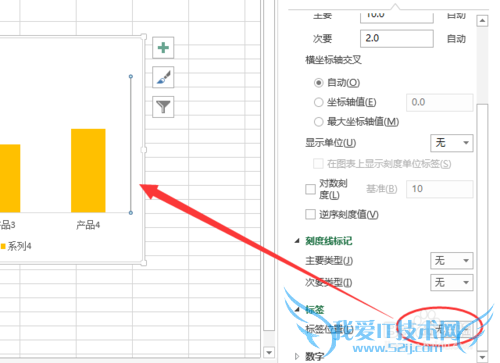Select the 自动(O) radio option

[x=319, y=83]
